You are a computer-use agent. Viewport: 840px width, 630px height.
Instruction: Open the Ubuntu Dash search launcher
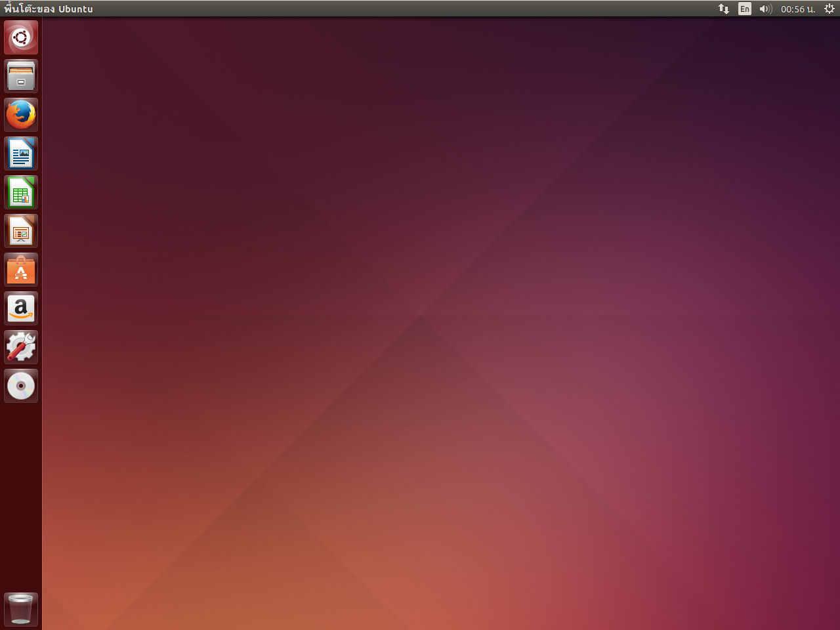tap(21, 37)
